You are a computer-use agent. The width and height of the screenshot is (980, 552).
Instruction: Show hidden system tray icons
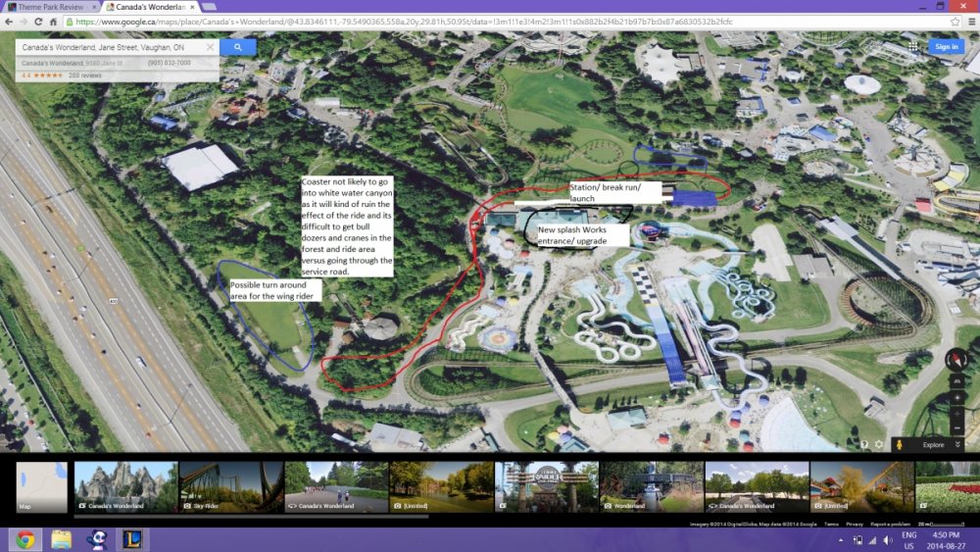(x=843, y=540)
